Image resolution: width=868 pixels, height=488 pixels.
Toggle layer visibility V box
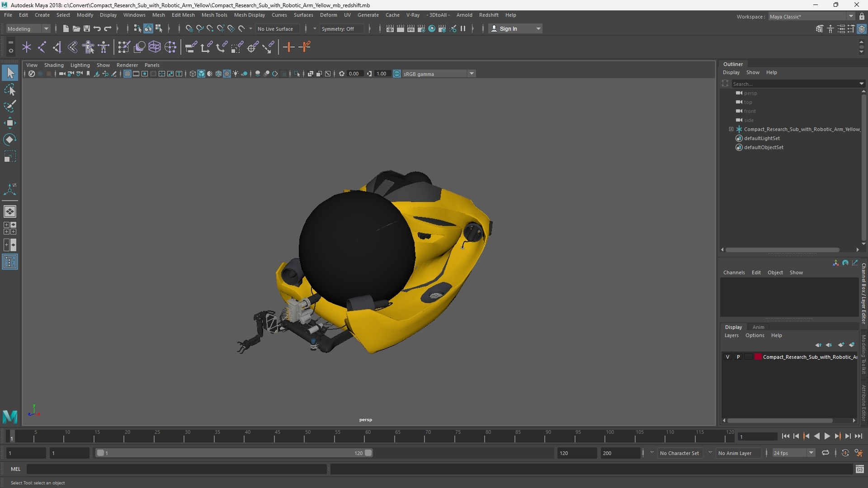pos(727,357)
